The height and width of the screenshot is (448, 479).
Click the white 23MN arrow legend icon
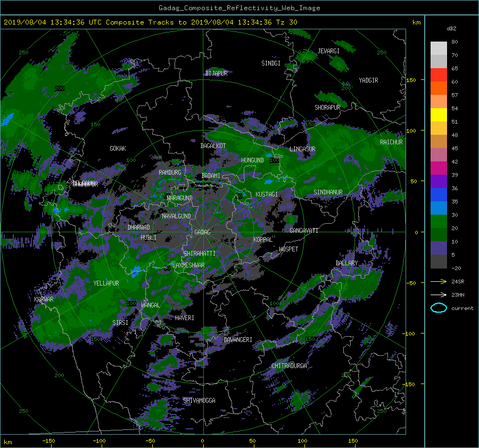(439, 295)
